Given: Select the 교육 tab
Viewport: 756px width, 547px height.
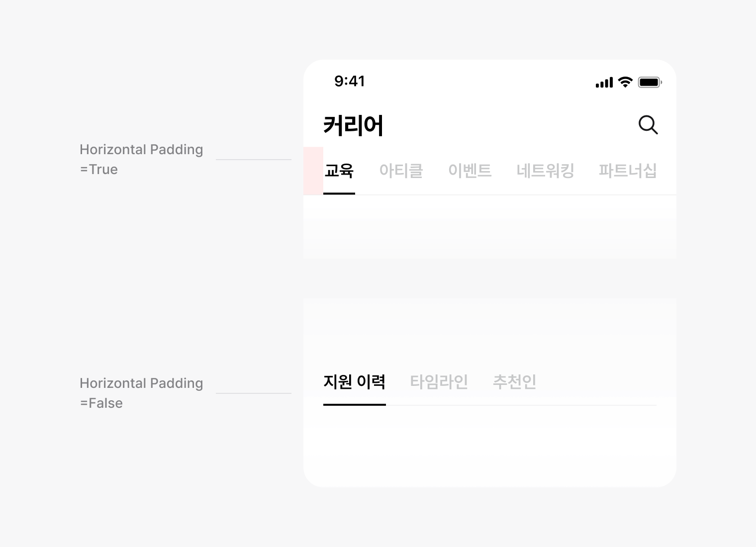Looking at the screenshot, I should (x=339, y=171).
